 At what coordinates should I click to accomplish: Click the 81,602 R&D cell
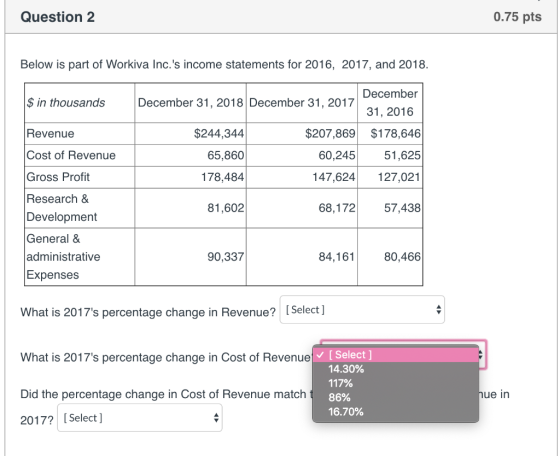[x=190, y=208]
